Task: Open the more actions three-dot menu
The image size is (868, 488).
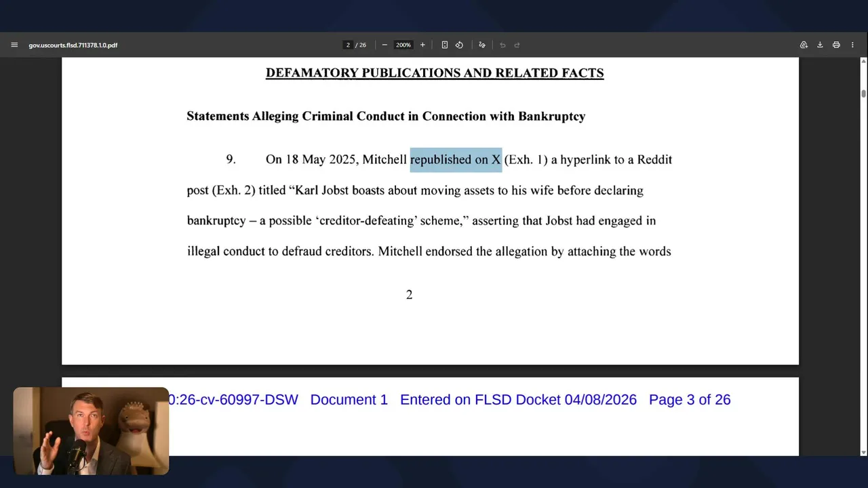Action: coord(852,45)
